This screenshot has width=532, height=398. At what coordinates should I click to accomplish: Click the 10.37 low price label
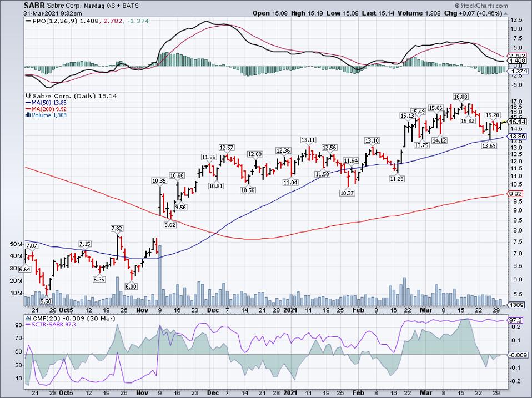[347, 193]
